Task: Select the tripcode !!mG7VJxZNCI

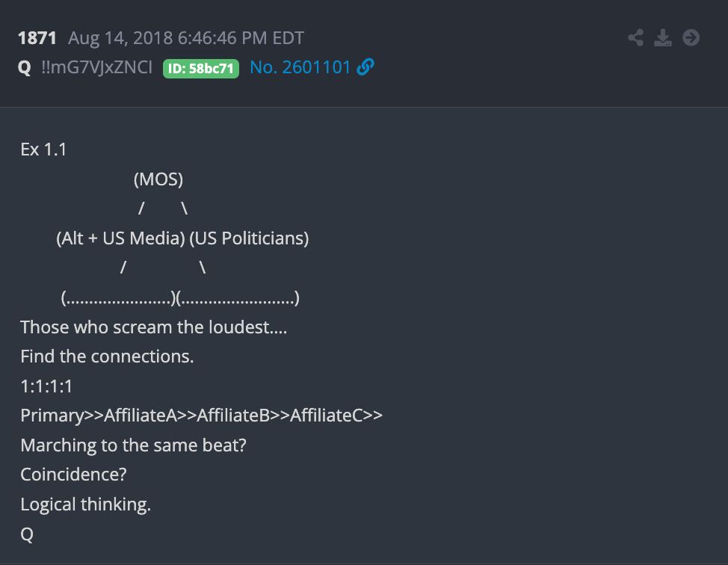Action: [96, 67]
